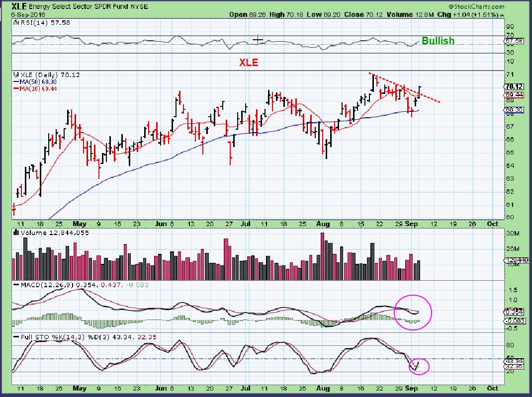532x397 pixels.
Task: Click the 90 label on the RSI axis
Action: pos(510,26)
